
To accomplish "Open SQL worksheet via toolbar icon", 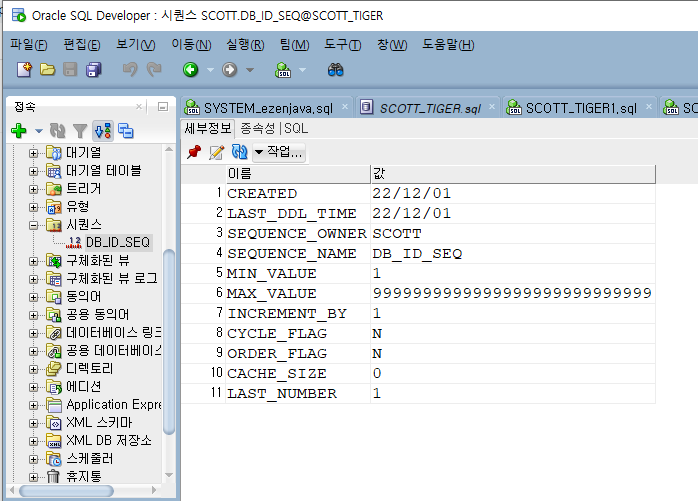I will pyautogui.click(x=283, y=70).
